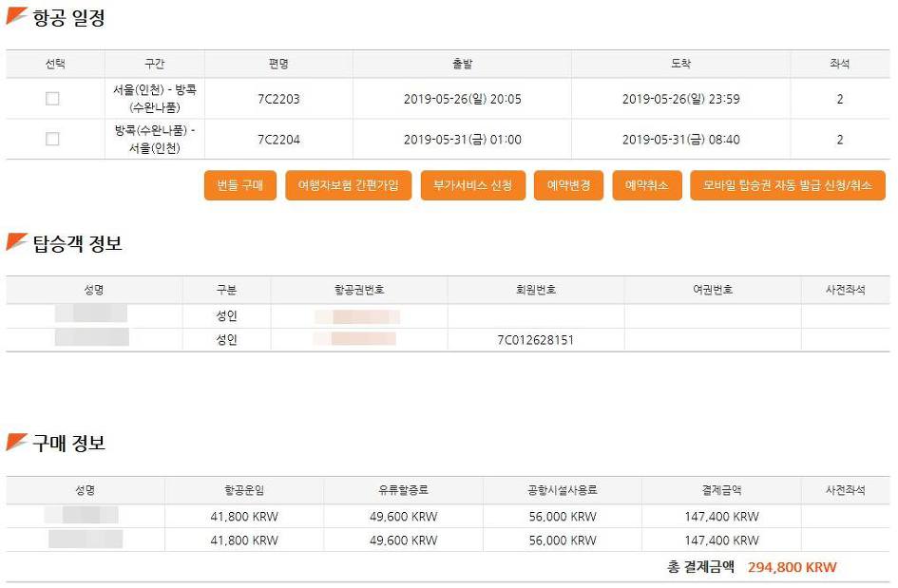Click the 항공권번호 column header
The height and width of the screenshot is (588, 898).
(359, 290)
